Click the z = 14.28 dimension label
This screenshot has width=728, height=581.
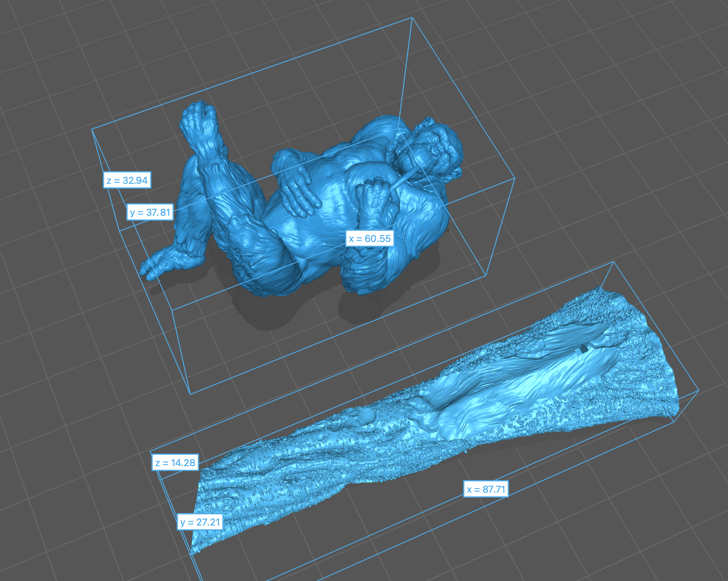click(175, 463)
